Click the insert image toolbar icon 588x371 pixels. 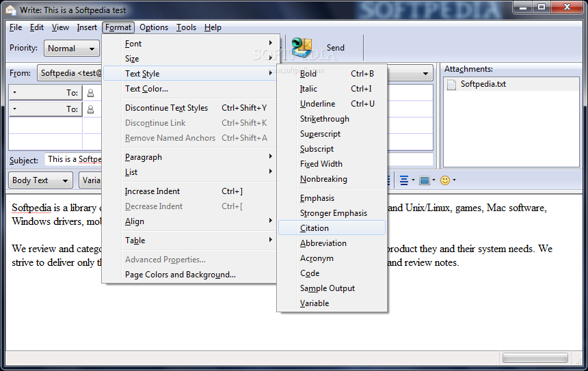[x=425, y=180]
